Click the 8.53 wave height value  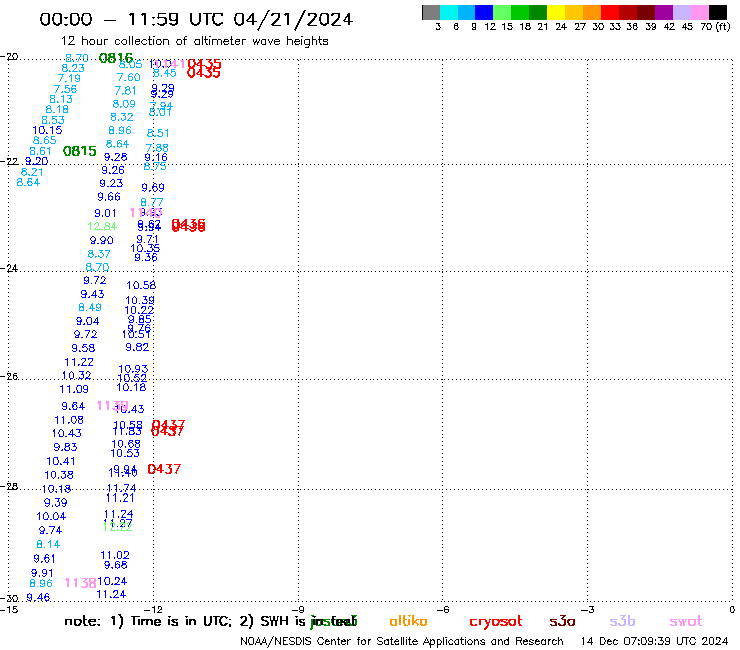(53, 120)
